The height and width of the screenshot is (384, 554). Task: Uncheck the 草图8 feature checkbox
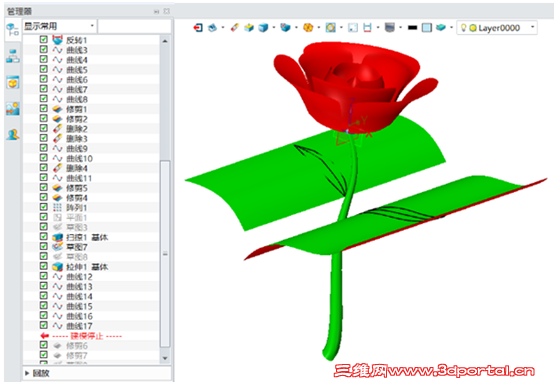[43, 256]
